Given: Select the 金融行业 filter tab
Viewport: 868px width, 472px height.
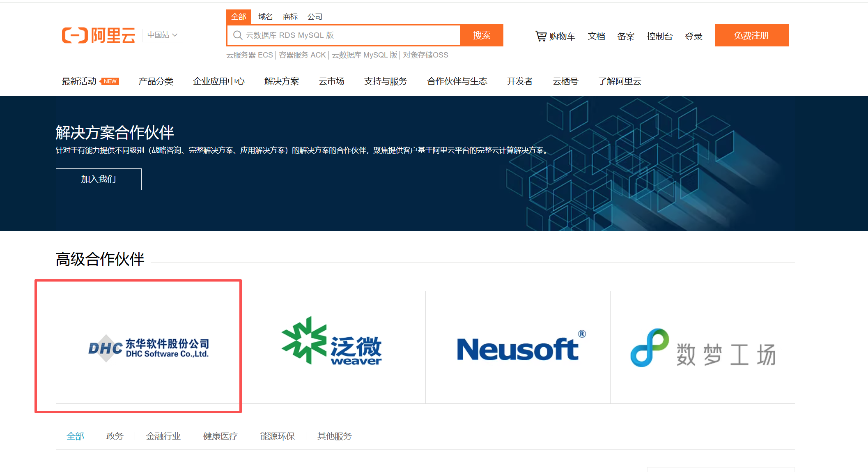Looking at the screenshot, I should tap(163, 436).
